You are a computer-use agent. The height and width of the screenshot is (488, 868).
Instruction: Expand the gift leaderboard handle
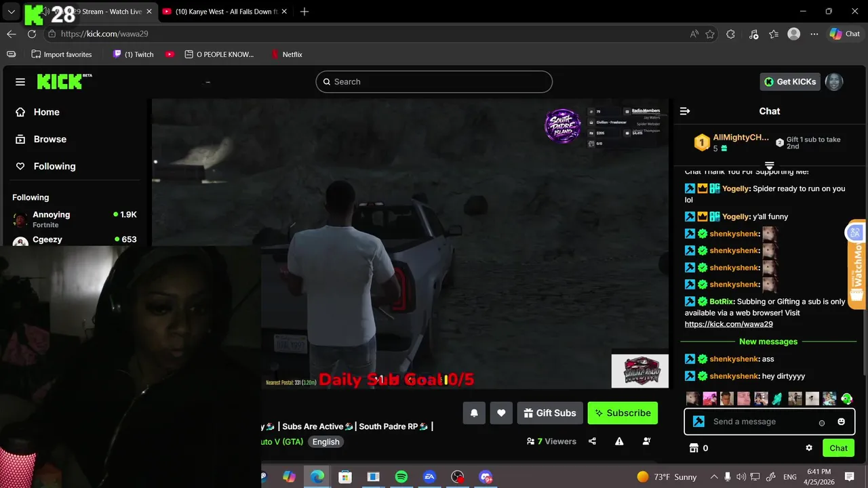(x=770, y=165)
